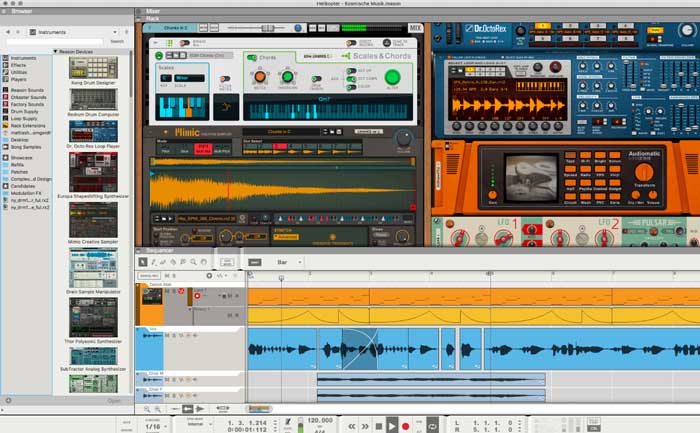The height and width of the screenshot is (433, 700).
Task: Click the MIX button on rack channel
Action: click(x=416, y=28)
